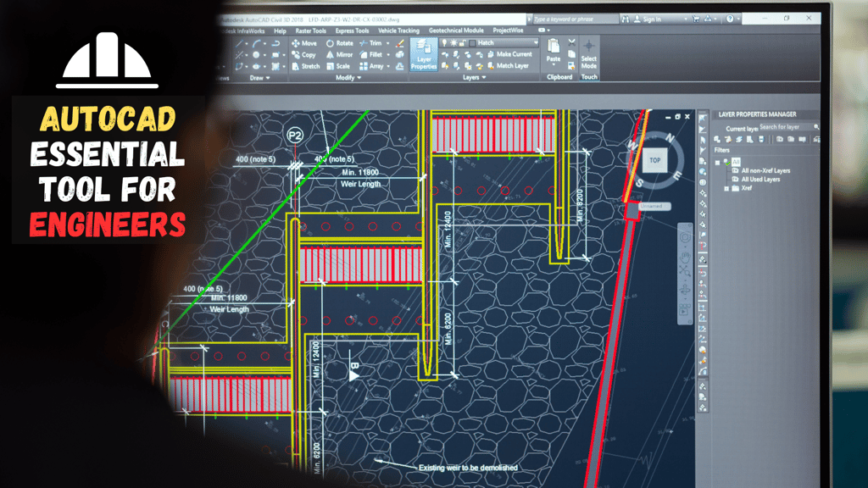This screenshot has height=488, width=868.
Task: Select the Line draw tool
Action: click(x=239, y=43)
